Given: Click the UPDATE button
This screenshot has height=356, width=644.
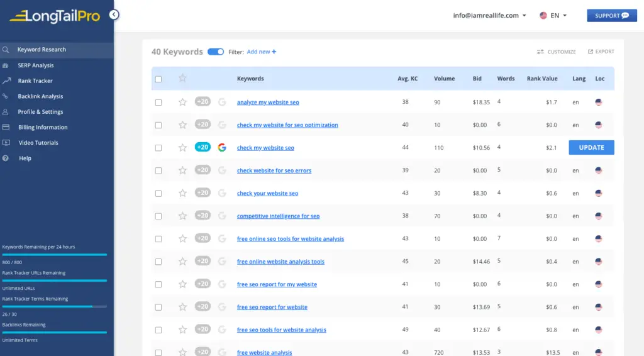Looking at the screenshot, I should click(x=591, y=147).
